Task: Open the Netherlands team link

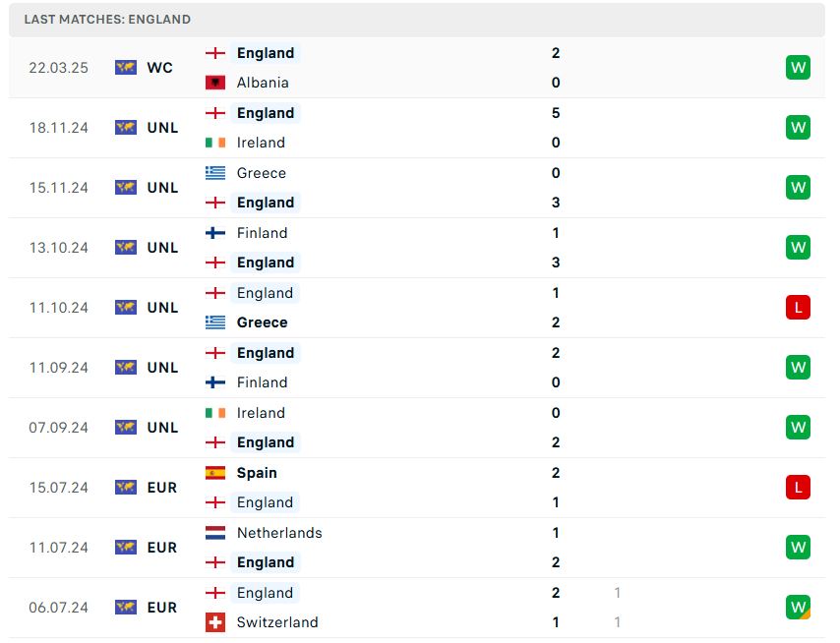Action: (279, 533)
